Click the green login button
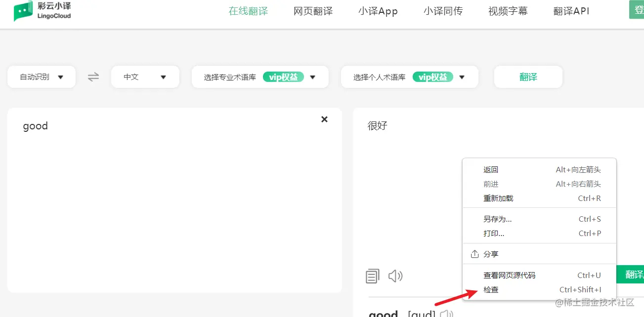Viewport: 644px width, 317px height. [x=637, y=9]
